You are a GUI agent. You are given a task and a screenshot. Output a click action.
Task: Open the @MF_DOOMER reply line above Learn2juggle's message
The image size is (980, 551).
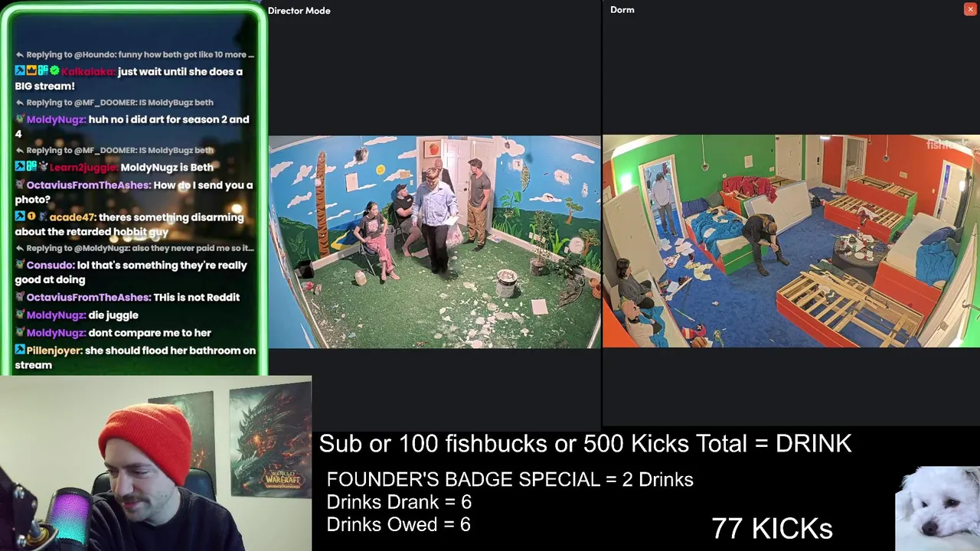coord(119,151)
